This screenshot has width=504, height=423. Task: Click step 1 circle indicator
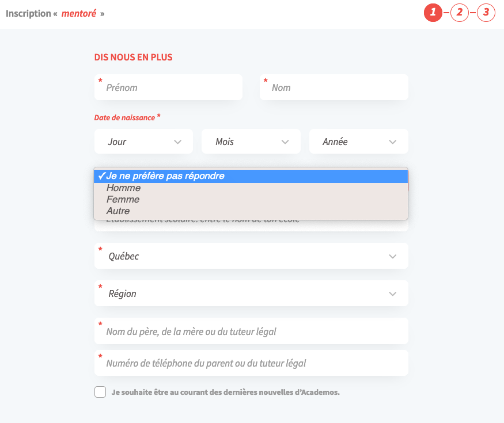[433, 13]
